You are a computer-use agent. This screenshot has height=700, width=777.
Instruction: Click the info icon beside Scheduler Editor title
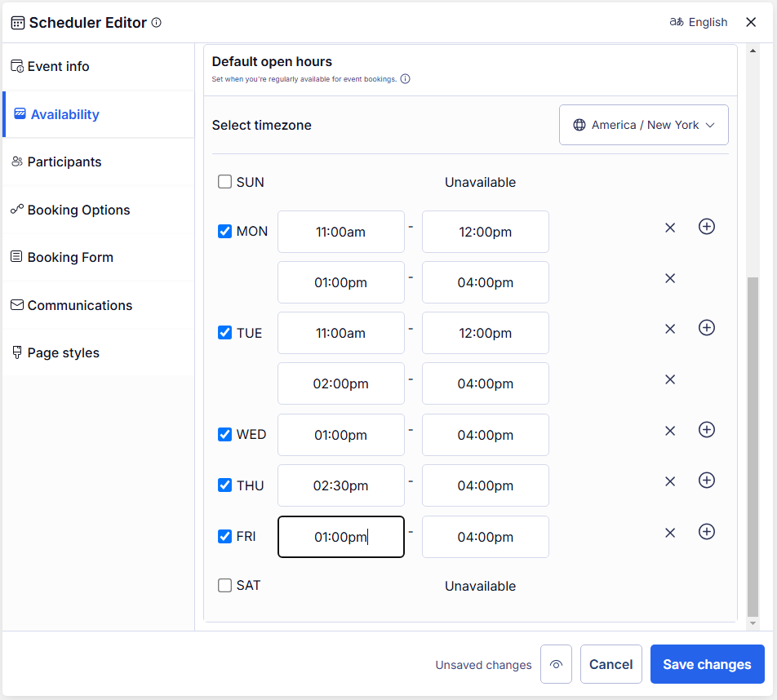click(157, 23)
